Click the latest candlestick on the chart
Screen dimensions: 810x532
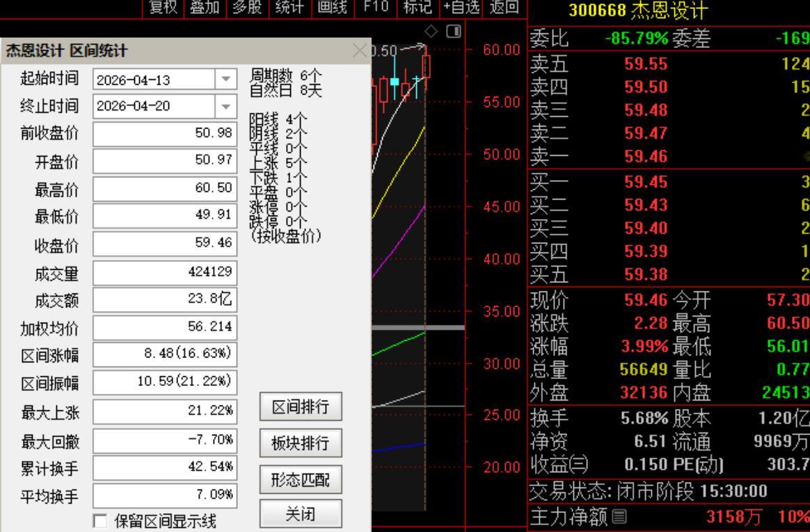point(426,67)
